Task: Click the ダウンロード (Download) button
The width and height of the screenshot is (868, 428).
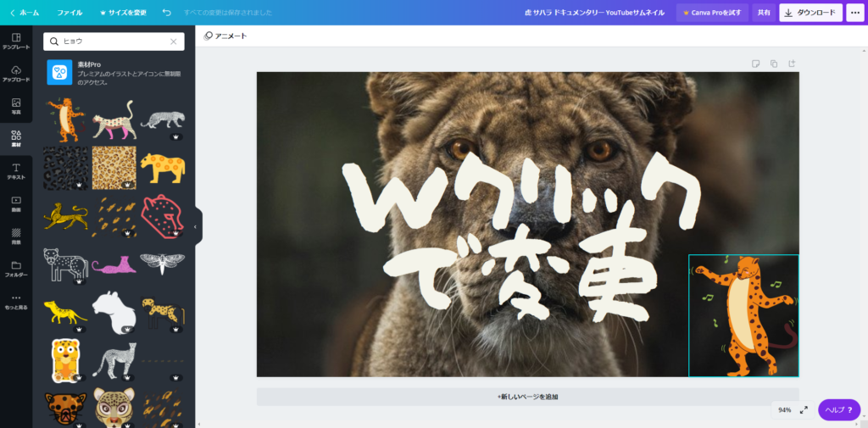Action: (810, 13)
